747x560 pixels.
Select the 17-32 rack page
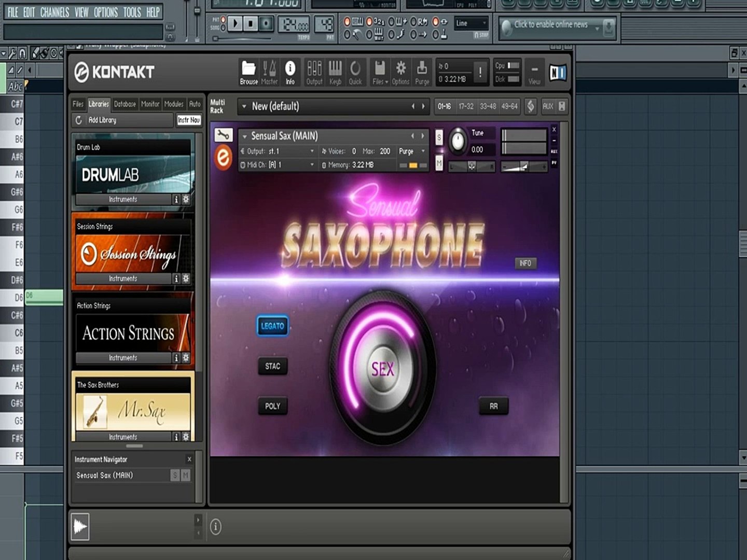click(x=466, y=106)
